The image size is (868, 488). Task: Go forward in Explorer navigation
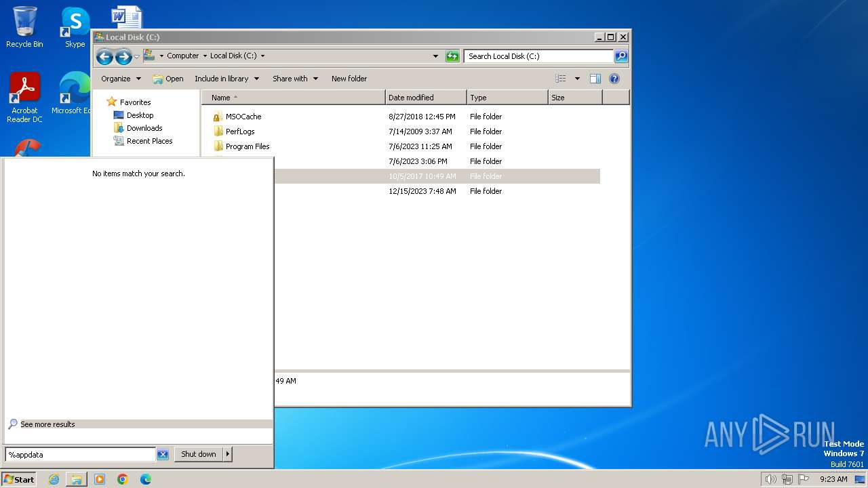click(123, 56)
